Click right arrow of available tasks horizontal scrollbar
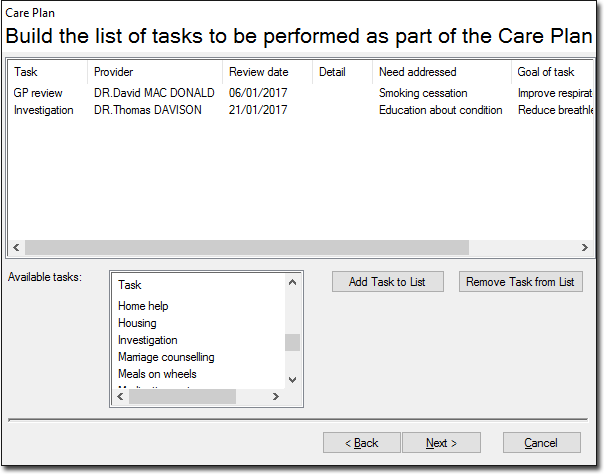 [275, 397]
